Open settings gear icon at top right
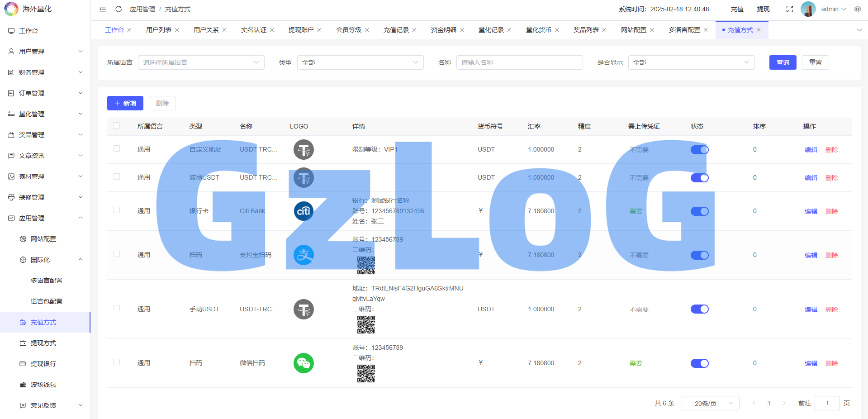This screenshot has width=868, height=419. [x=857, y=9]
